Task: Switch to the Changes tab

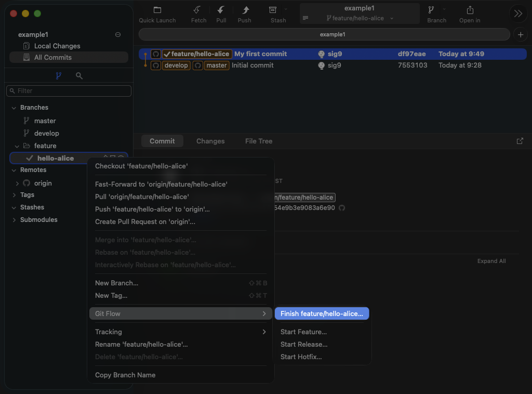Action: 210,141
